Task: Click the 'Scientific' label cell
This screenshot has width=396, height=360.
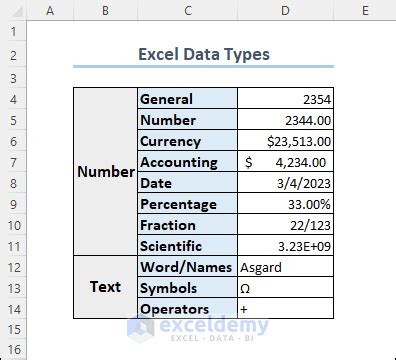Action: point(188,246)
